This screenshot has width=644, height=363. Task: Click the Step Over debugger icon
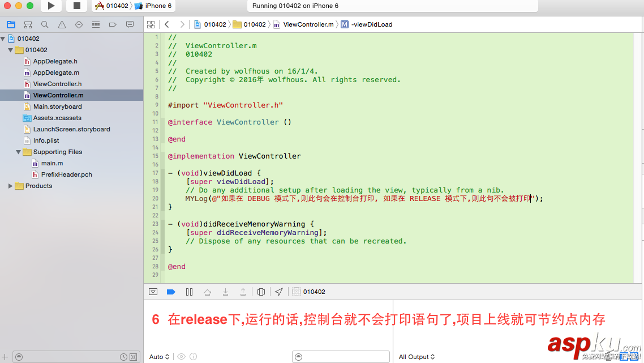207,291
